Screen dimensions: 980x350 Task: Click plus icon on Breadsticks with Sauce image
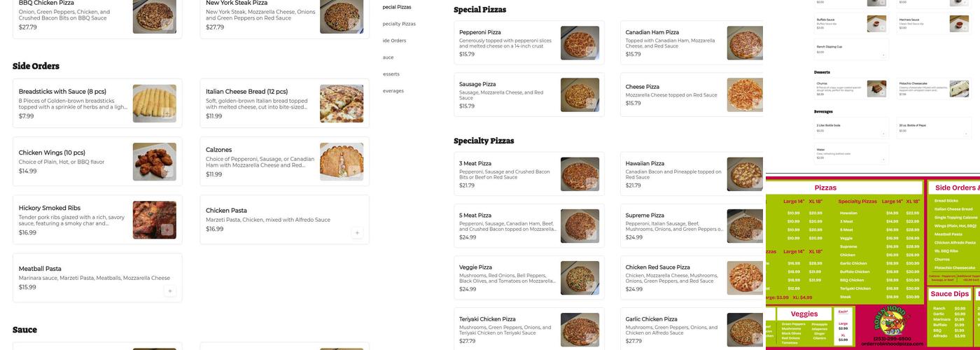coord(167,113)
